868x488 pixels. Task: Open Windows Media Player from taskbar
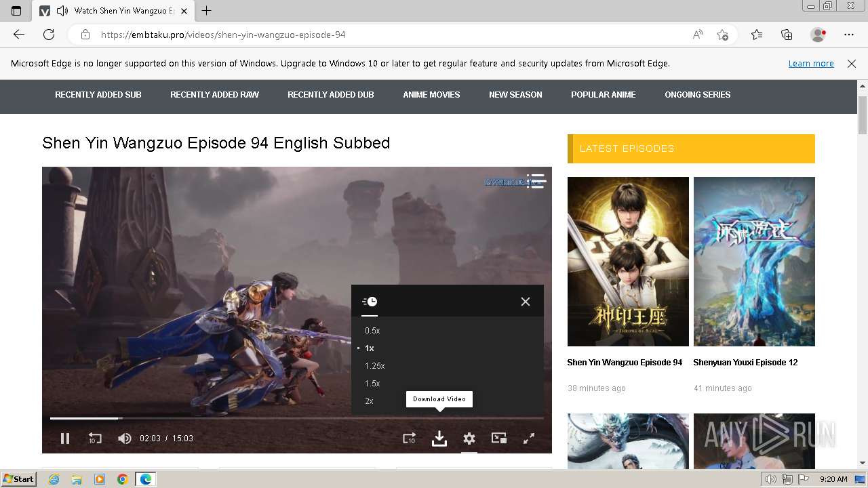click(100, 479)
